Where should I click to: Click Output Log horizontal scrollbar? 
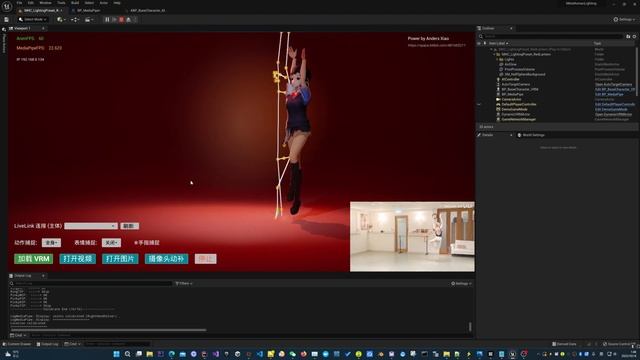[108, 330]
